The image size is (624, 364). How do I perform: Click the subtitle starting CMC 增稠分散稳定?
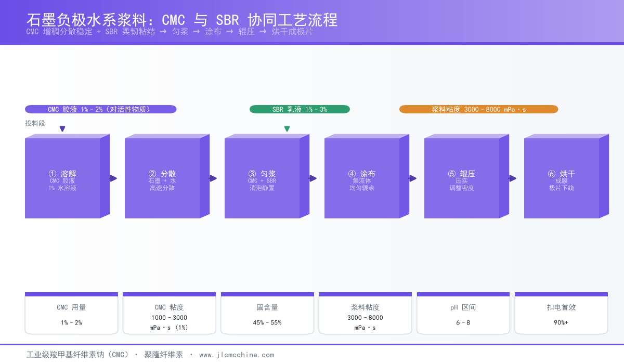tap(170, 32)
